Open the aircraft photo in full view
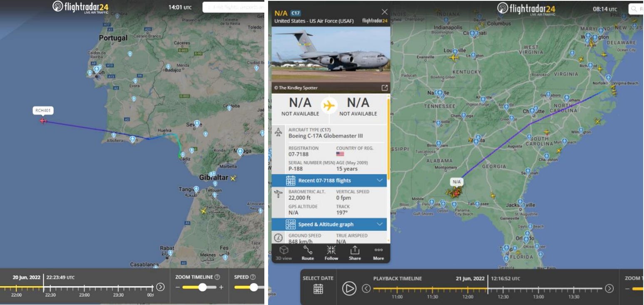Viewport: 644px width, 305px height. tap(384, 88)
